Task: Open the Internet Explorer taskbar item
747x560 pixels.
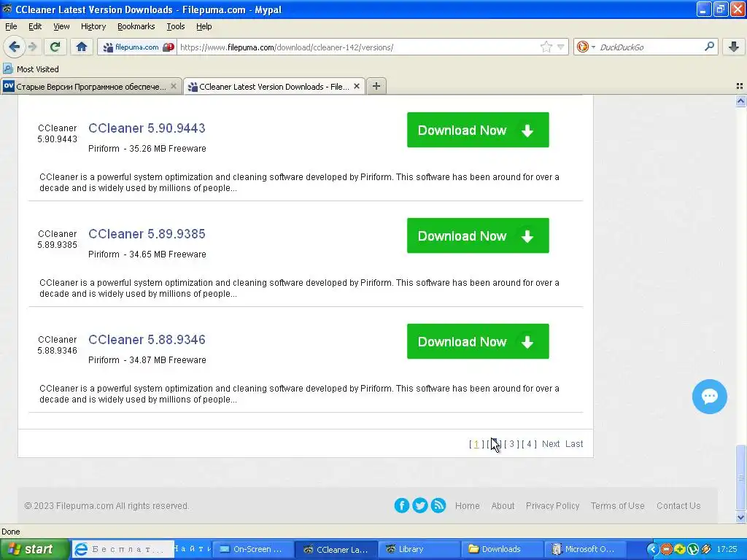Action: tap(123, 549)
